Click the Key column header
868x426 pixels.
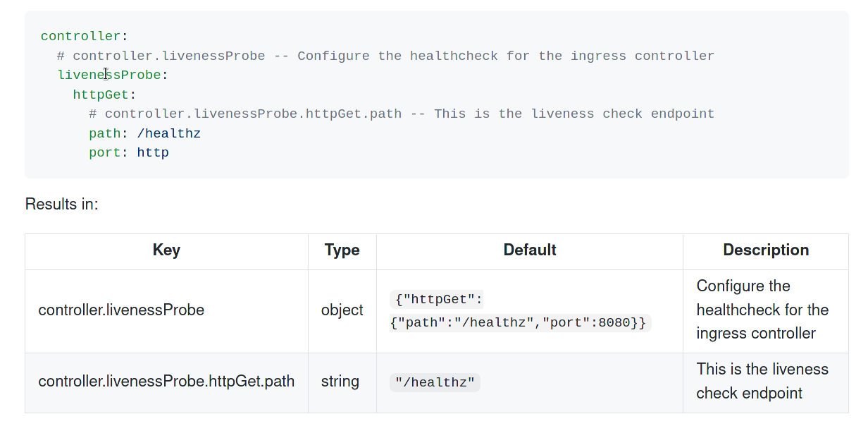[166, 250]
